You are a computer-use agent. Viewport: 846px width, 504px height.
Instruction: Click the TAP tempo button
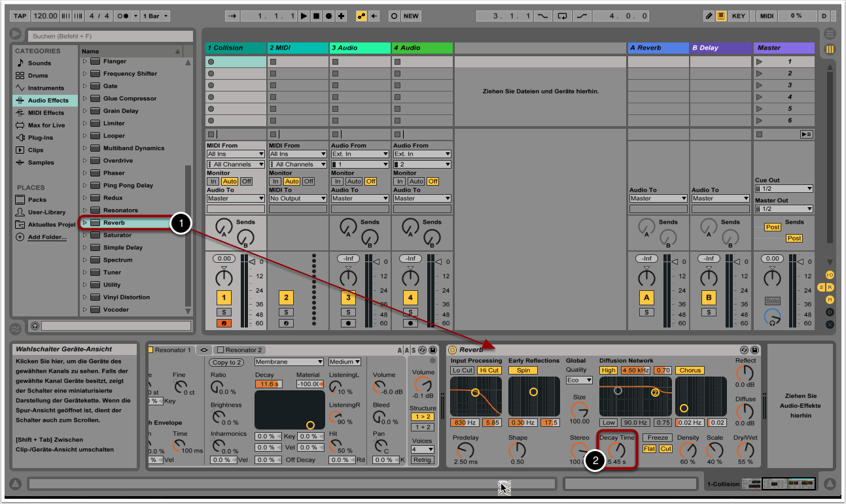click(x=20, y=16)
